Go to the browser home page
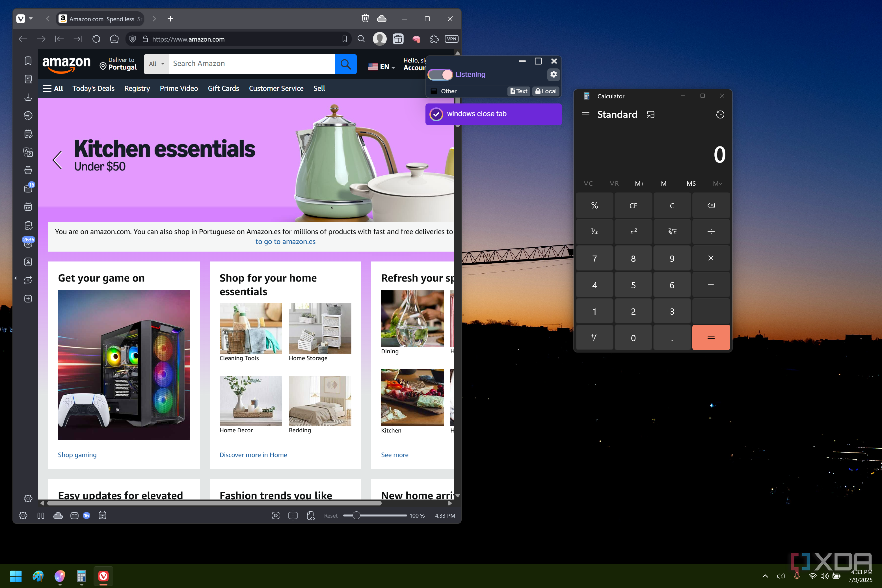 click(x=114, y=39)
